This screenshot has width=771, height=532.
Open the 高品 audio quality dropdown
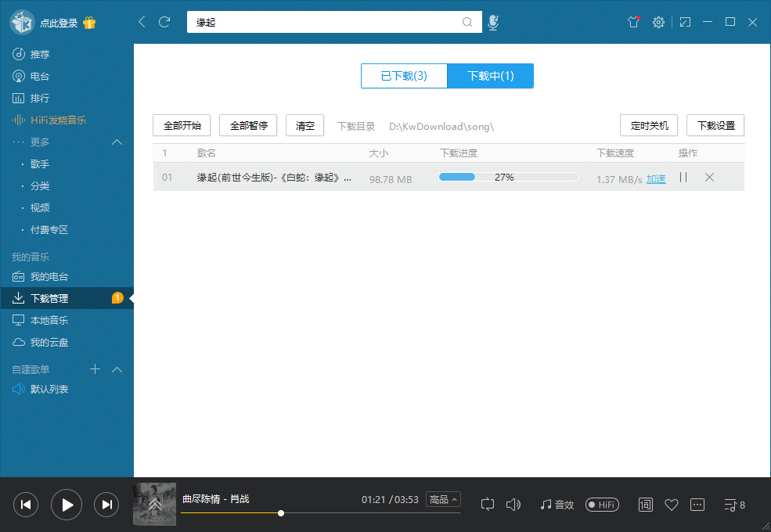[x=443, y=498]
